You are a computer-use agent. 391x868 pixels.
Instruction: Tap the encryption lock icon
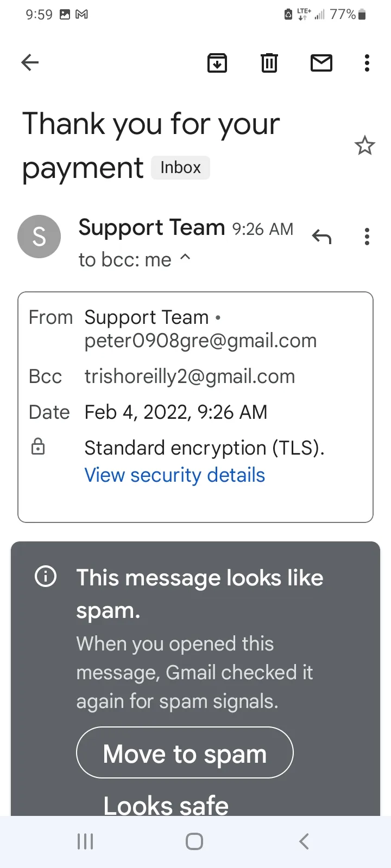click(38, 446)
